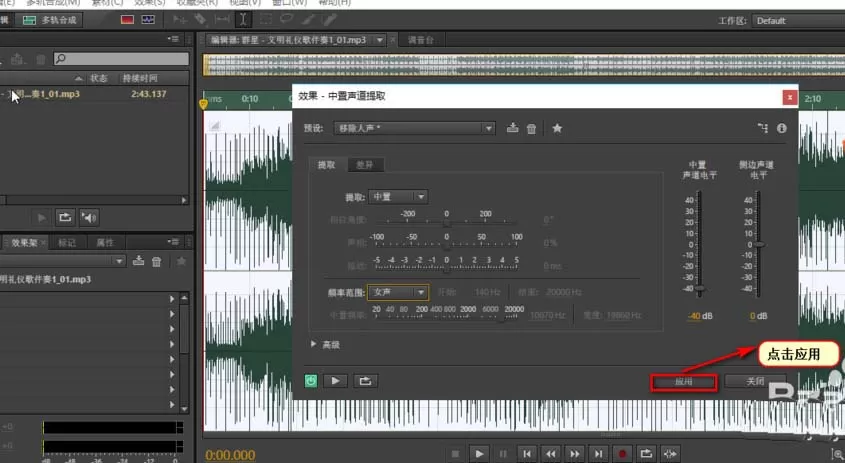Expand the 高级 advanced section
This screenshot has height=463, width=845.
(x=325, y=344)
